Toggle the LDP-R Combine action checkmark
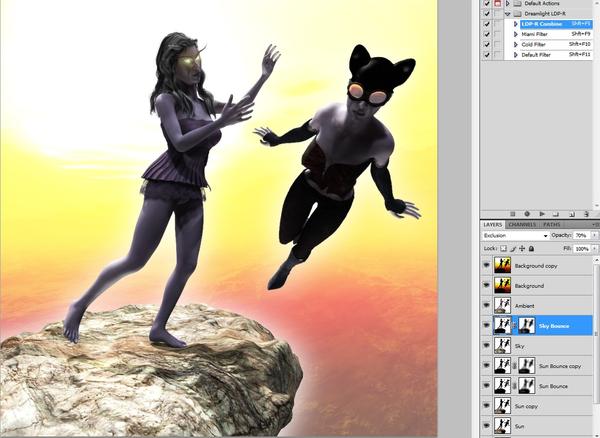 [487, 24]
